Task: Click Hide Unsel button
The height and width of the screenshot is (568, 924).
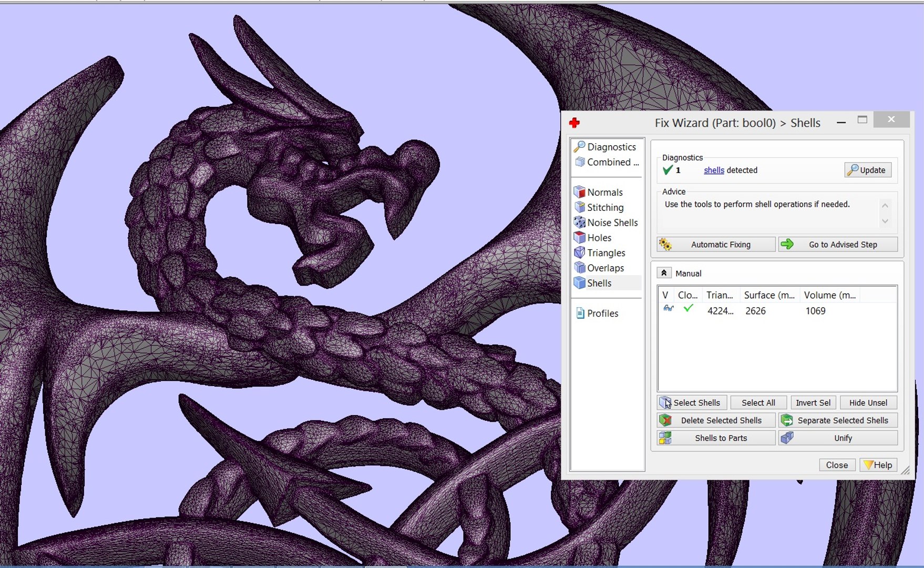Action: pyautogui.click(x=868, y=403)
